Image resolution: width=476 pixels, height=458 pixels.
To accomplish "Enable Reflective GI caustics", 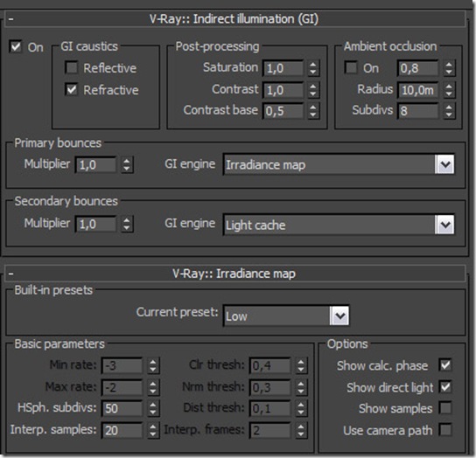I will pos(72,67).
